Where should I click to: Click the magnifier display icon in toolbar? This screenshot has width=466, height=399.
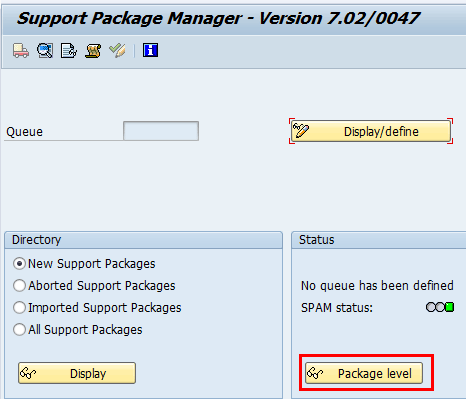click(45, 51)
